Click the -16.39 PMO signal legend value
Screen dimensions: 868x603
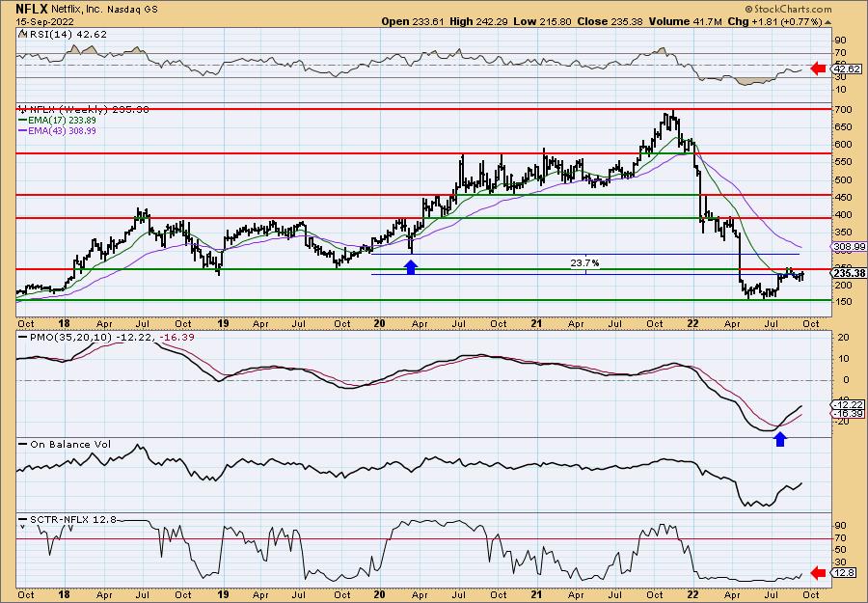[176, 337]
